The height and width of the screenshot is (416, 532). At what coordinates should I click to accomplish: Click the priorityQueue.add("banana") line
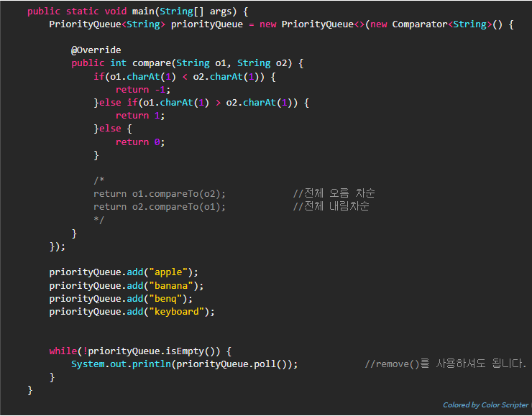tap(127, 286)
